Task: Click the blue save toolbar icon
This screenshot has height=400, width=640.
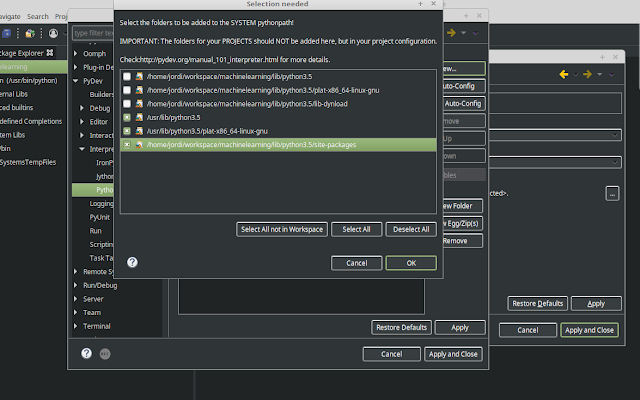Action: (x=7, y=33)
